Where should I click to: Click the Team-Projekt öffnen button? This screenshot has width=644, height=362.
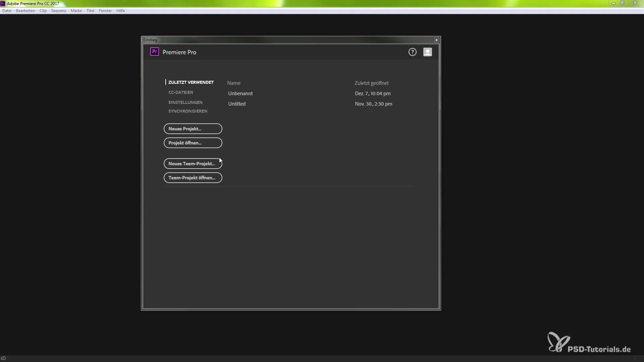193,178
